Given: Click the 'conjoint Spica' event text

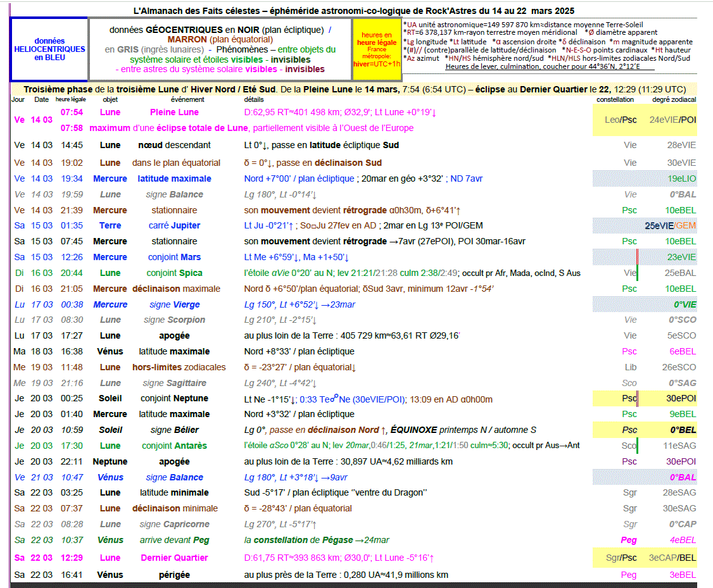Looking at the screenshot, I should point(174,273).
